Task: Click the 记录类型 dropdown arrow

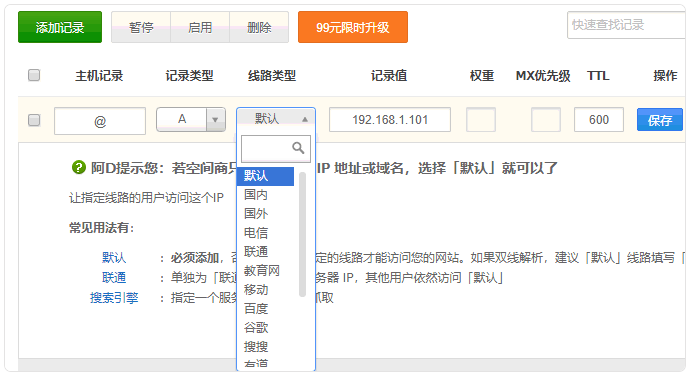Action: tap(216, 120)
